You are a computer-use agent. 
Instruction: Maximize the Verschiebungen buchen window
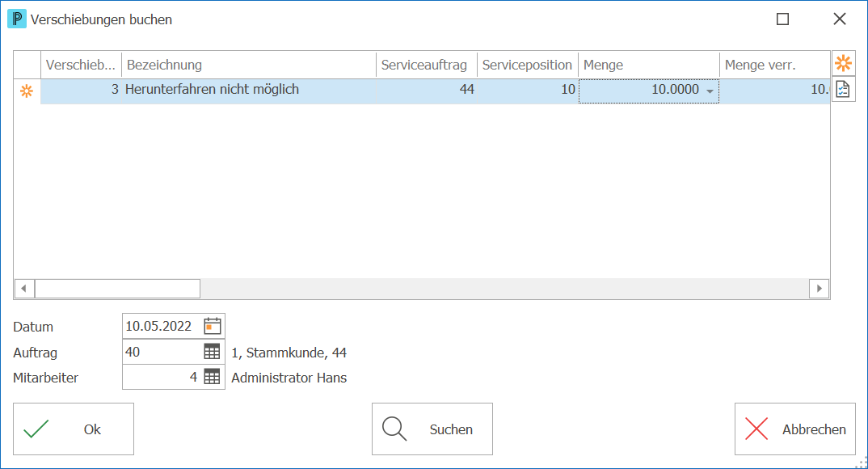coord(783,19)
